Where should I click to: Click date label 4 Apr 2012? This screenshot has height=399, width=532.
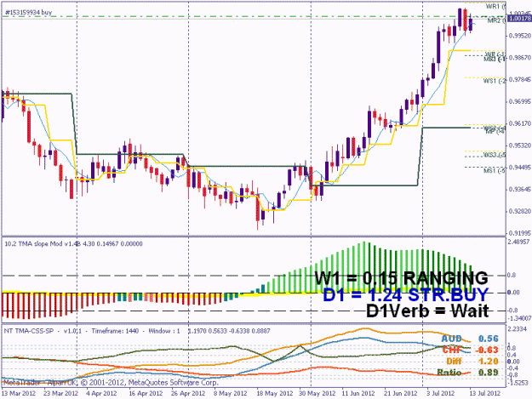click(101, 393)
